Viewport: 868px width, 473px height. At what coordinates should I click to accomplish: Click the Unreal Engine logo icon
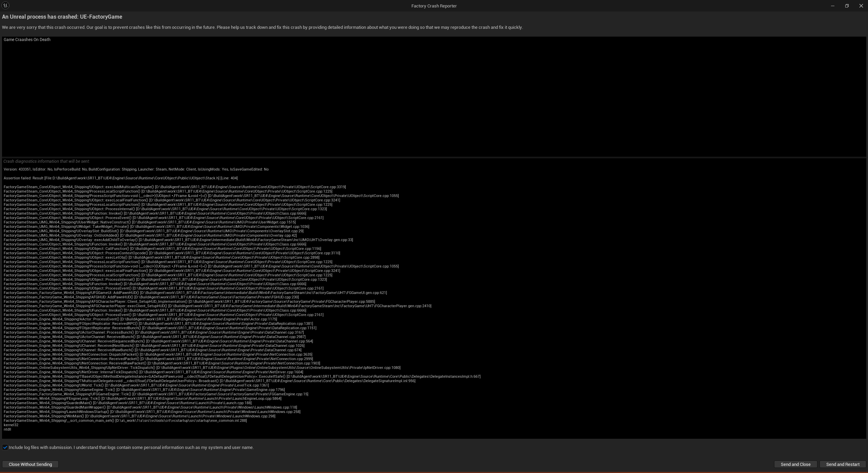click(5, 5)
